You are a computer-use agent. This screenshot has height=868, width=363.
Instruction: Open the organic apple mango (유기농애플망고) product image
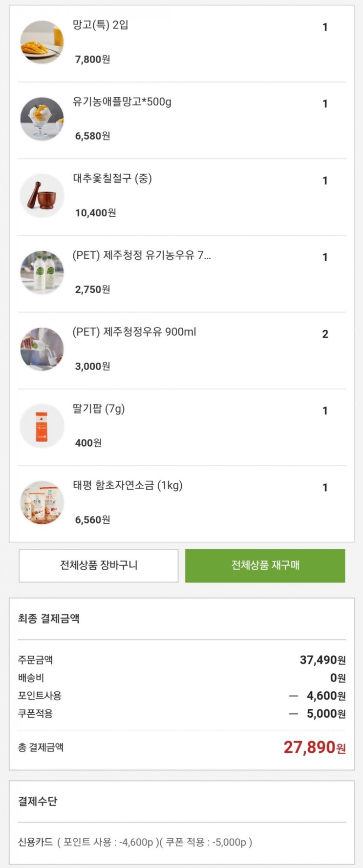click(x=42, y=119)
